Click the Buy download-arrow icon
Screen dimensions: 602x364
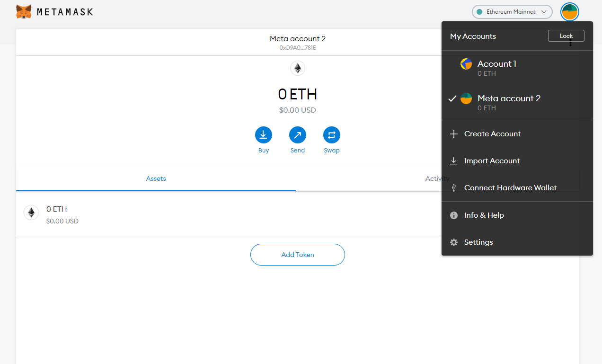(x=264, y=135)
